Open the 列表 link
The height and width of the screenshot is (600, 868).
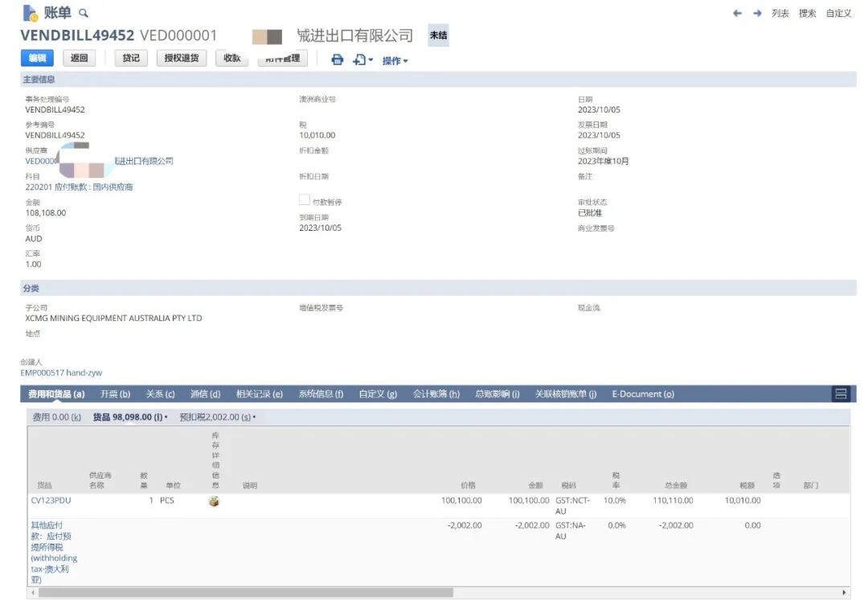pos(780,14)
